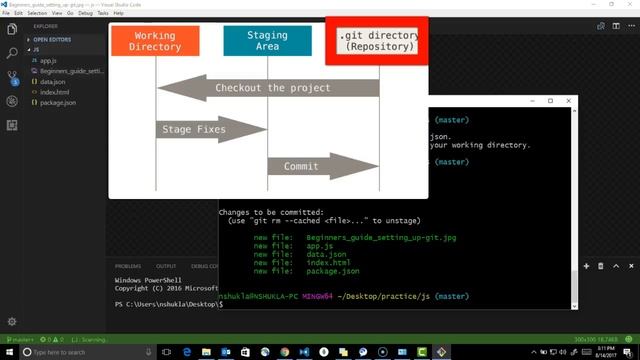Open the Tasks menu
This screenshot has height=360, width=640.
pos(103,13)
